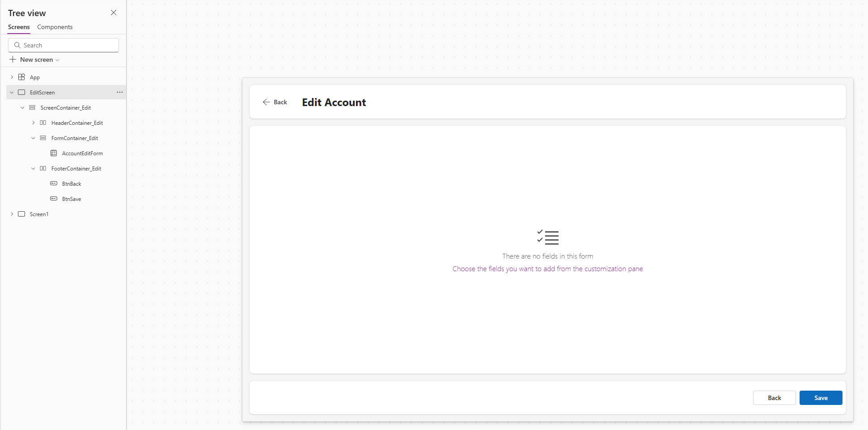Viewport: 868px width, 430px height.
Task: Open the EditScreen more options ellipsis
Action: 119,92
